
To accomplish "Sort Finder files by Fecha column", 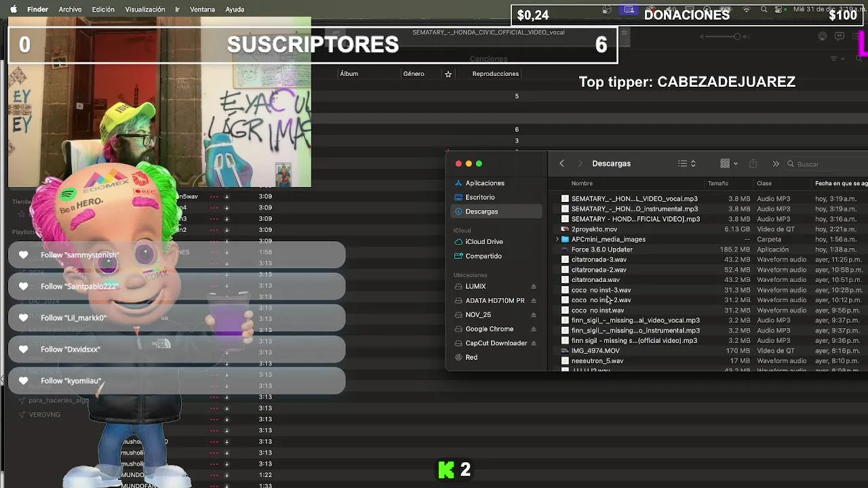I will point(841,184).
